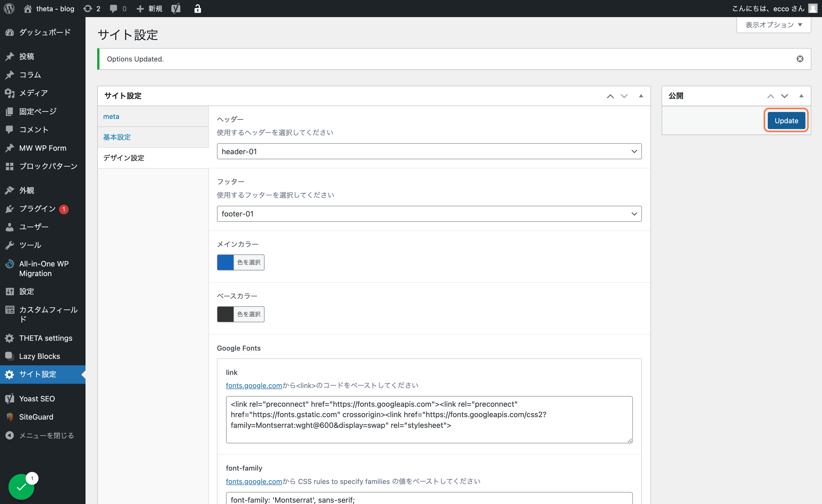Expand 表示オプション dropdown

(x=774, y=25)
